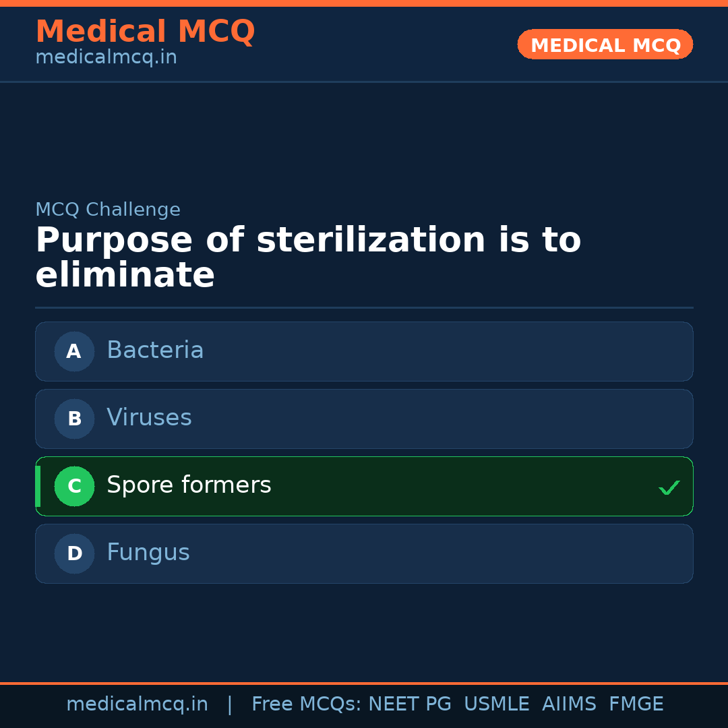This screenshot has height=728, width=728.
Task: Click the green checkmark on Spore formers
Action: [669, 487]
